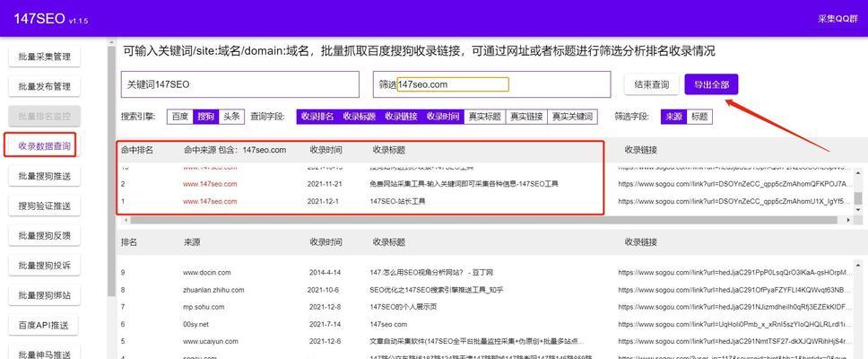Click source www.ucaiyun.com
Viewport: 868px width, 359px height.
point(211,341)
